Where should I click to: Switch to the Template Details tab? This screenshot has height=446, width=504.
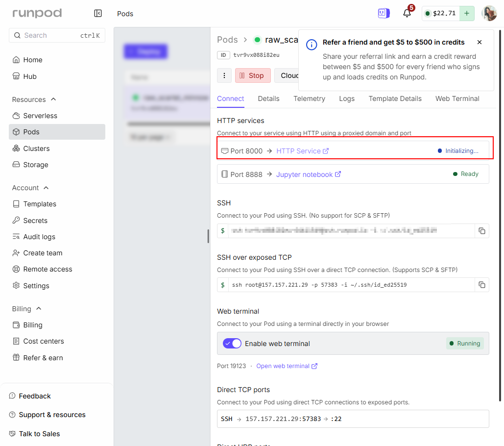coord(395,99)
